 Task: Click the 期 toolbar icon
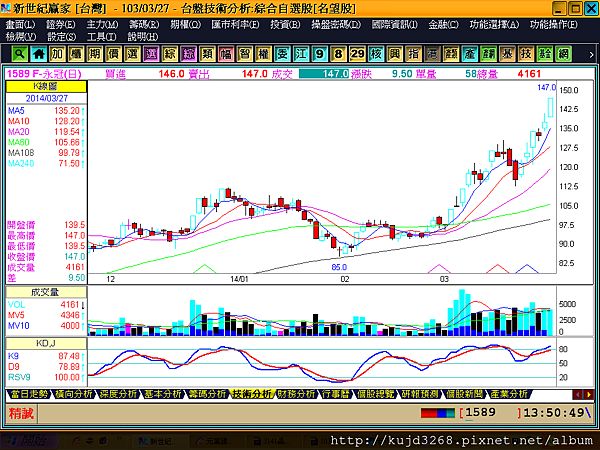(x=95, y=54)
